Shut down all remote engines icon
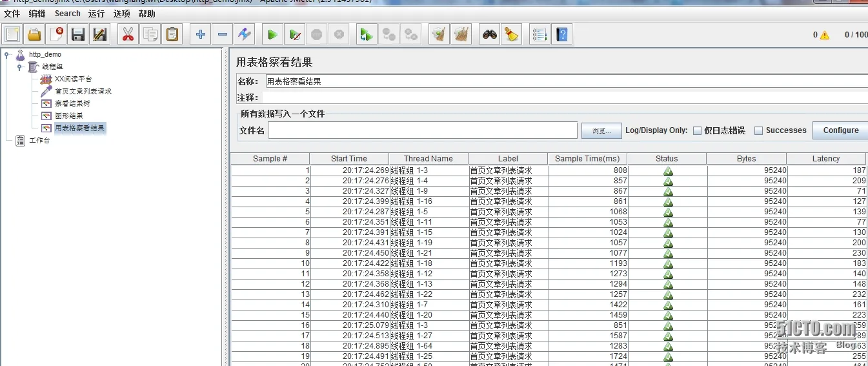Viewport: 868px width, 366px height. [411, 34]
